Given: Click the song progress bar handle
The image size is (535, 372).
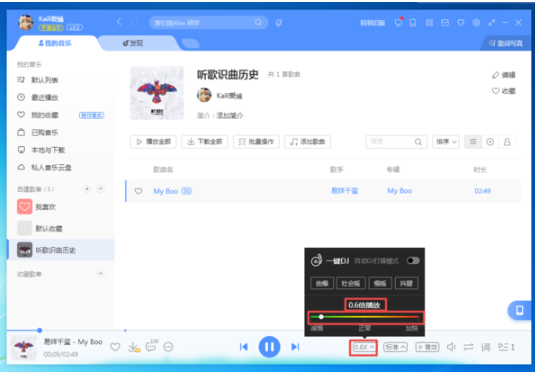Looking at the screenshot, I should tap(40, 330).
